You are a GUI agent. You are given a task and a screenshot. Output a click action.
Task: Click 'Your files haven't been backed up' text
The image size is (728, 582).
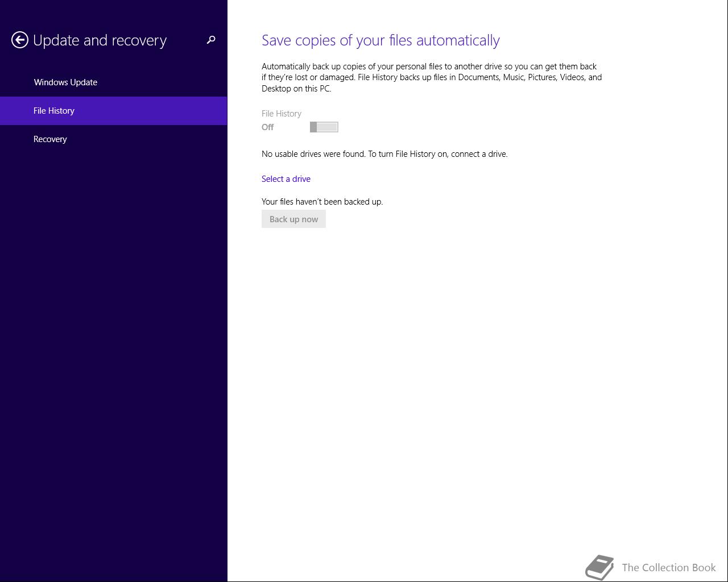click(322, 202)
